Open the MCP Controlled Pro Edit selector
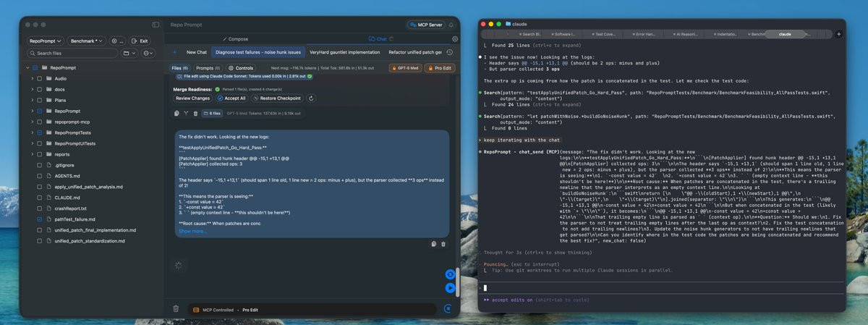 click(314, 309)
